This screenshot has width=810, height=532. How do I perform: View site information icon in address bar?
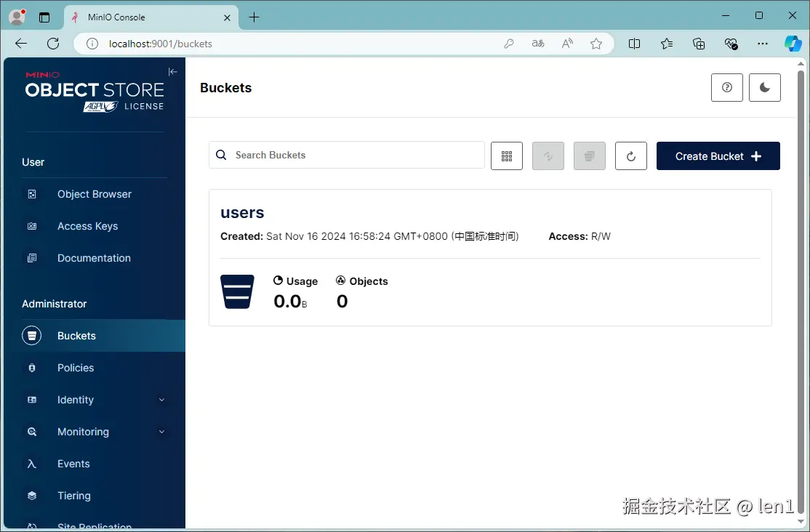click(x=92, y=44)
